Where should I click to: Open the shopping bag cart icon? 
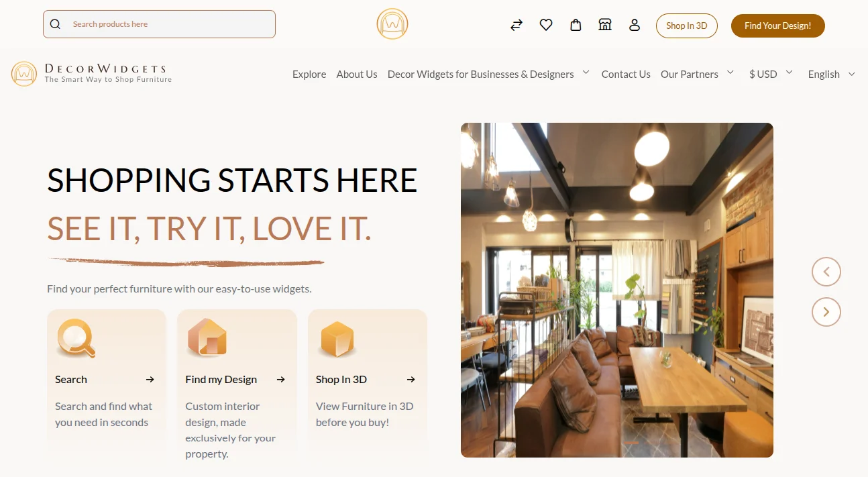(x=576, y=25)
